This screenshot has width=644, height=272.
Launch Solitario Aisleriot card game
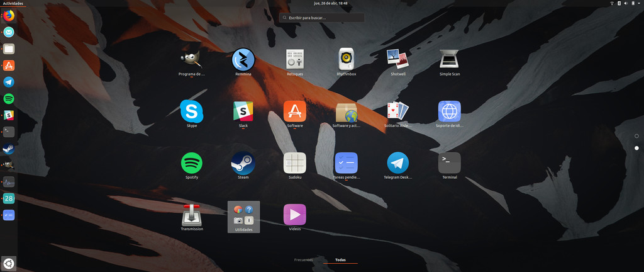[x=397, y=111]
